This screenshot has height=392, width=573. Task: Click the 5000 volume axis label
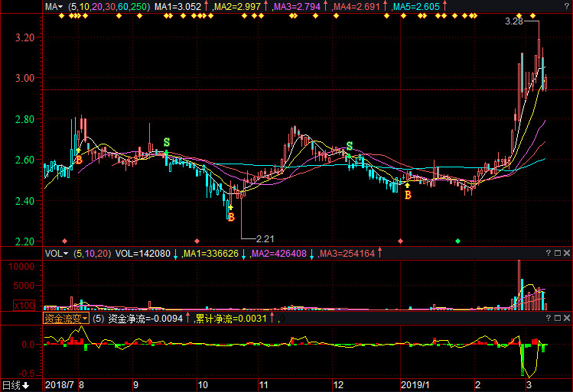[x=24, y=286]
